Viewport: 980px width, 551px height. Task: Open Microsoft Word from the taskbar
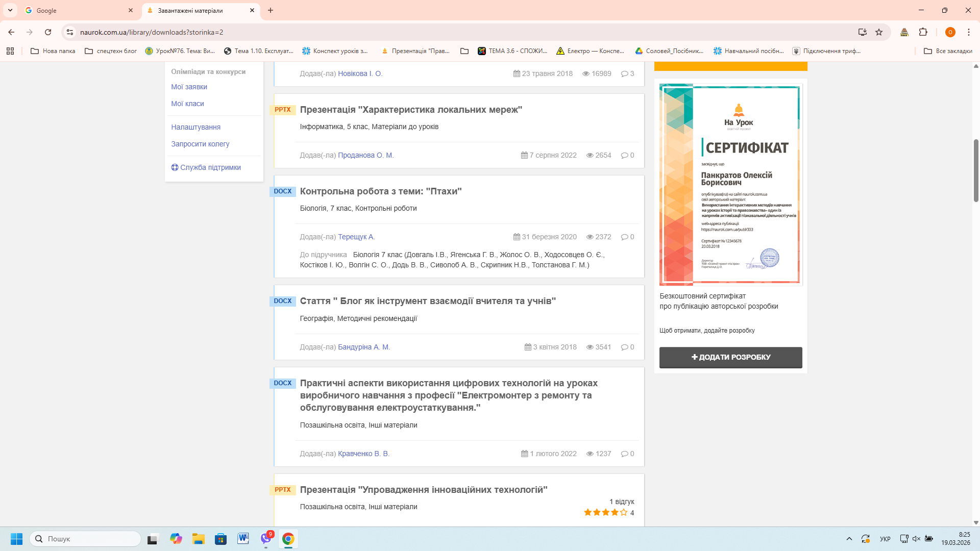click(243, 539)
